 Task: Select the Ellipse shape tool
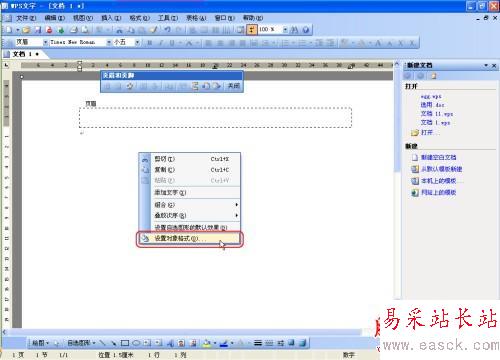[x=136, y=343]
